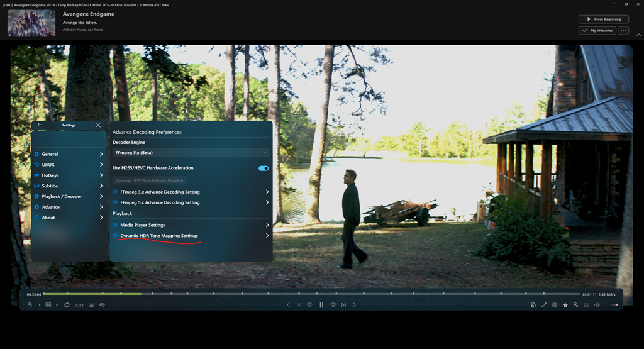Click the elapsed time 00:33:04

(34, 294)
